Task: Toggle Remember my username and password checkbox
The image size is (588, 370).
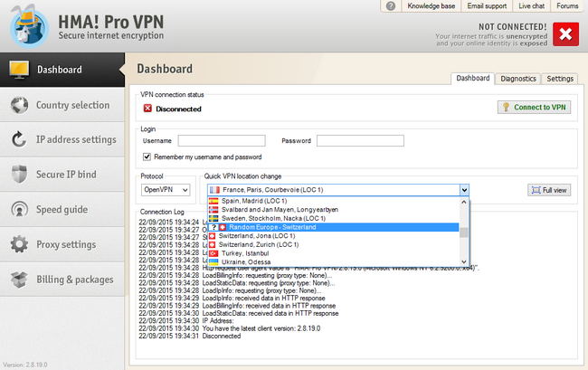Action: point(147,157)
